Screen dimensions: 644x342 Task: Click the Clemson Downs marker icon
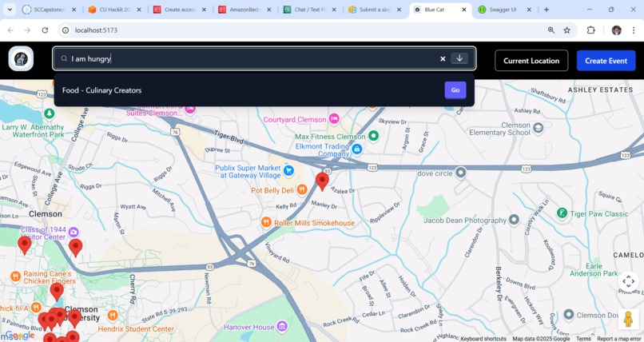pyautogui.click(x=568, y=315)
